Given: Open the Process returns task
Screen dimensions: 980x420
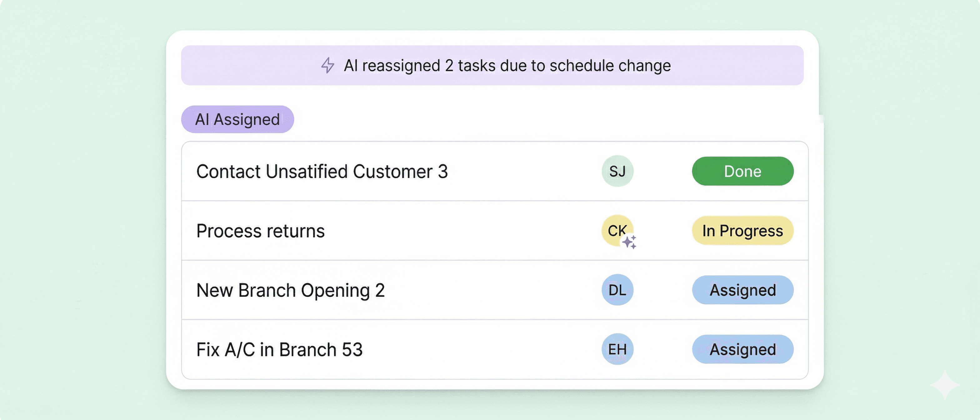Looking at the screenshot, I should [x=261, y=231].
